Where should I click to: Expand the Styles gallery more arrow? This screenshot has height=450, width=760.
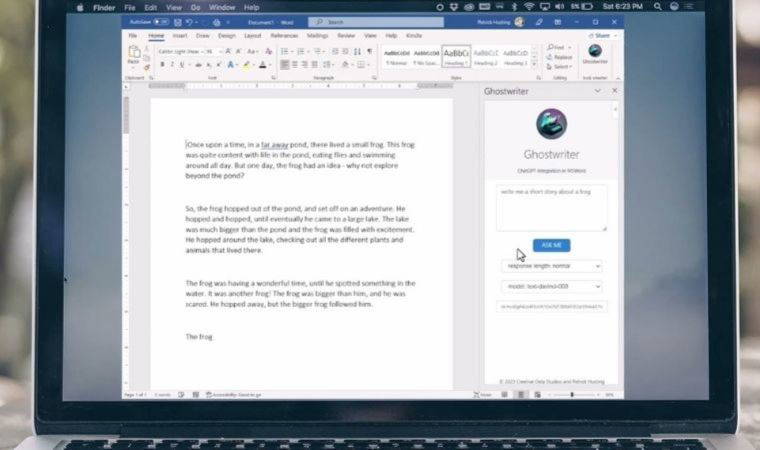(534, 64)
